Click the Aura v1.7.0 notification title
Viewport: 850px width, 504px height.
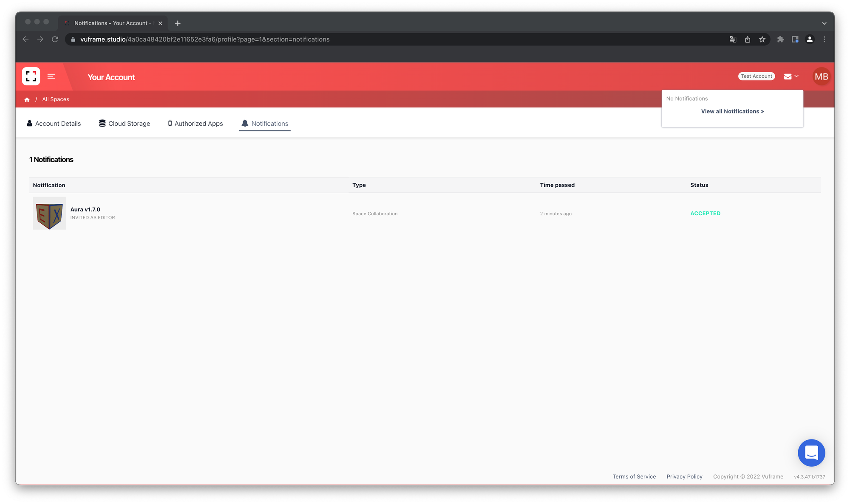(x=85, y=209)
